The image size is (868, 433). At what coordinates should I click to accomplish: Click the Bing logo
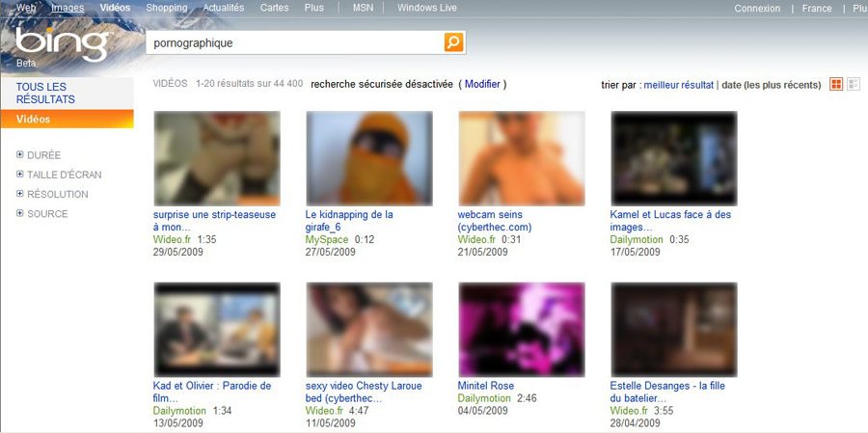point(62,43)
